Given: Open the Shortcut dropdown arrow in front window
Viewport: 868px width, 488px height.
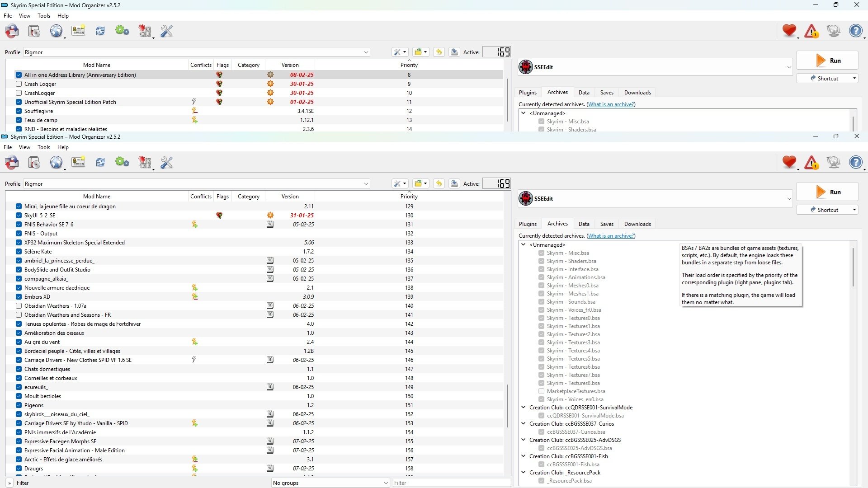Looking at the screenshot, I should click(x=854, y=210).
